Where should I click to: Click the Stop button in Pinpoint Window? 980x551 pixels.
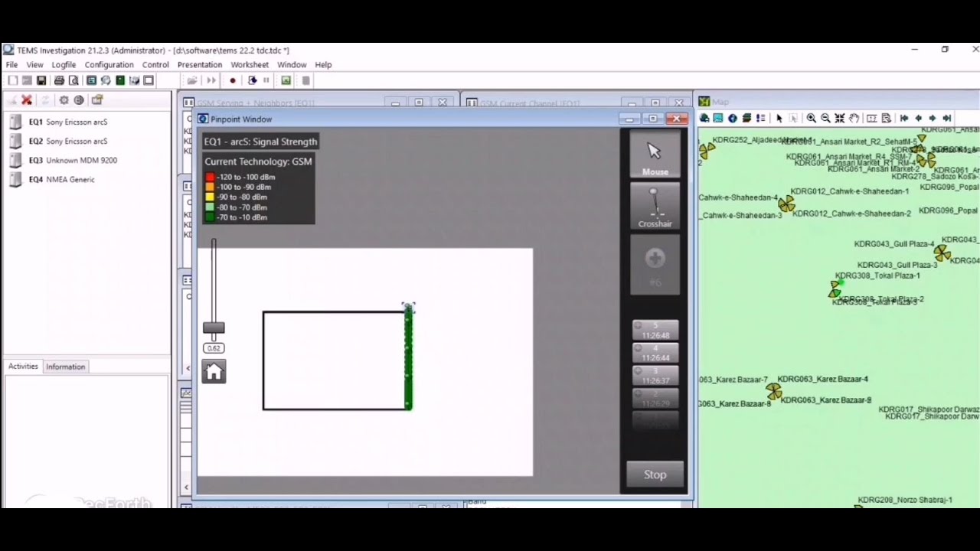tap(655, 474)
